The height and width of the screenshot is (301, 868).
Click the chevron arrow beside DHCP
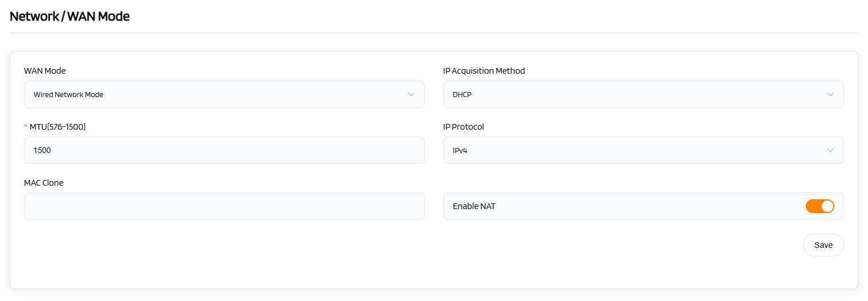pos(830,94)
